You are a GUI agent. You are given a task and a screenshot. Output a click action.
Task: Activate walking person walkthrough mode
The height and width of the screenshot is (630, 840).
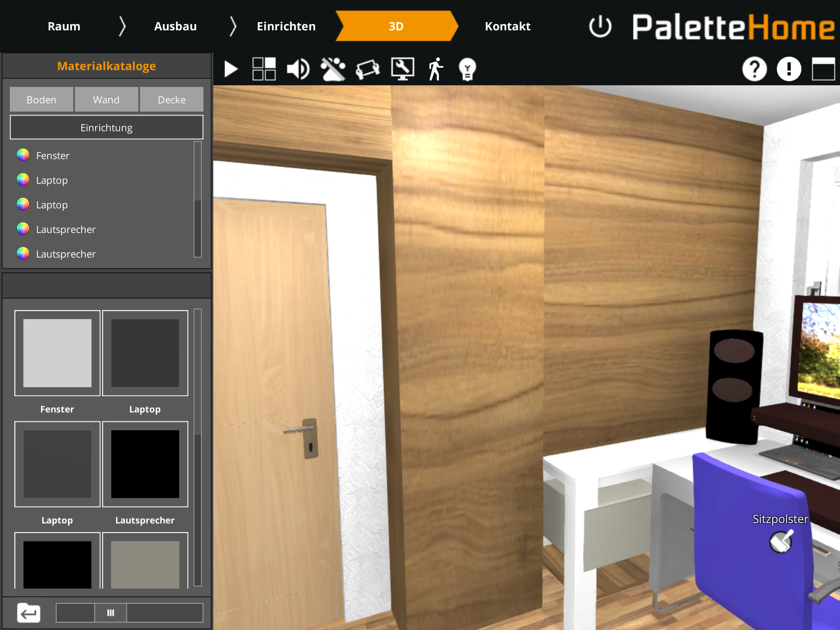[x=436, y=69]
